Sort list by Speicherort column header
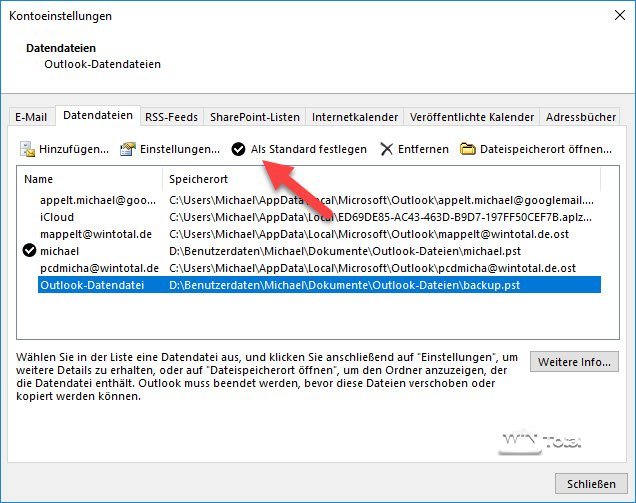 tap(381, 179)
